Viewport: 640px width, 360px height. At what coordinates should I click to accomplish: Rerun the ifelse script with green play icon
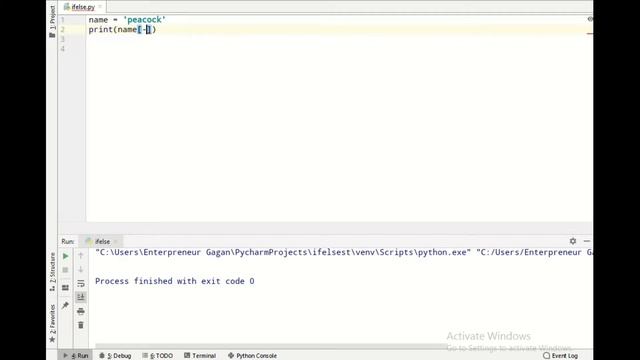coord(65,256)
